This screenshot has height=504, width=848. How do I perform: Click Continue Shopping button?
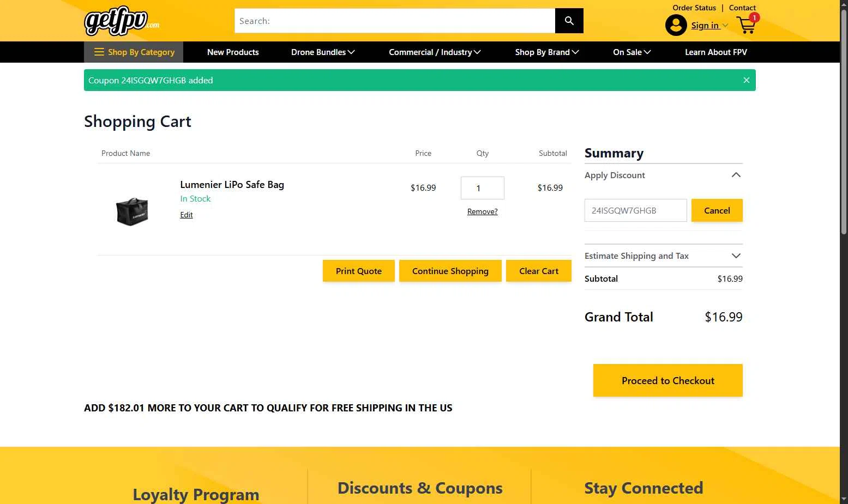pyautogui.click(x=450, y=271)
